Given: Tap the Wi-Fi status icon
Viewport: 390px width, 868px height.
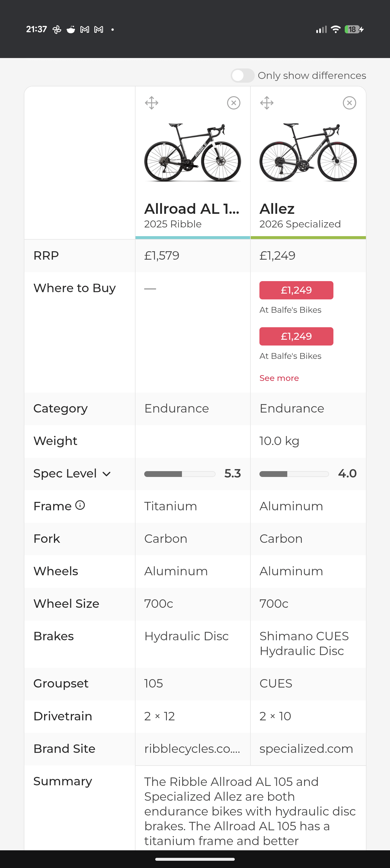Looking at the screenshot, I should 335,29.
